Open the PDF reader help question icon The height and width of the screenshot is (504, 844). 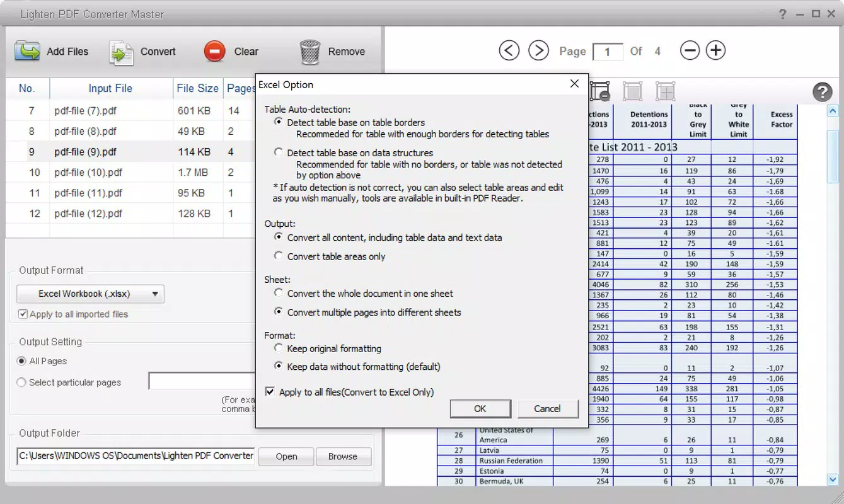coord(822,92)
